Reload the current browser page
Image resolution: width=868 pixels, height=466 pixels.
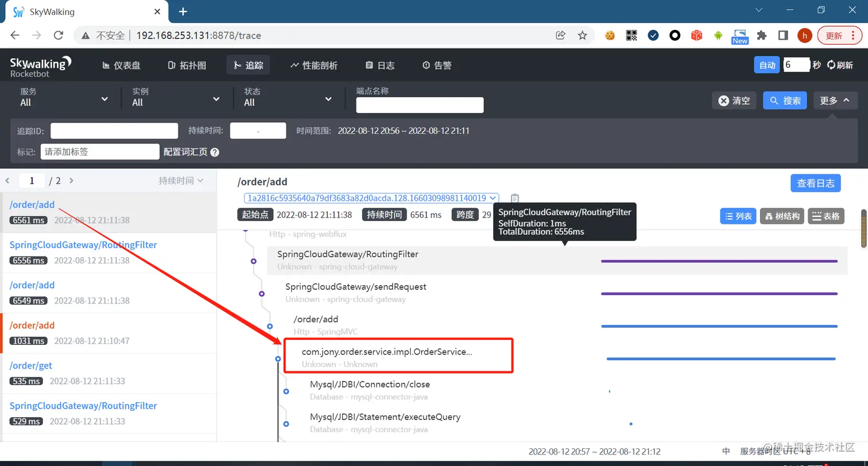[58, 36]
